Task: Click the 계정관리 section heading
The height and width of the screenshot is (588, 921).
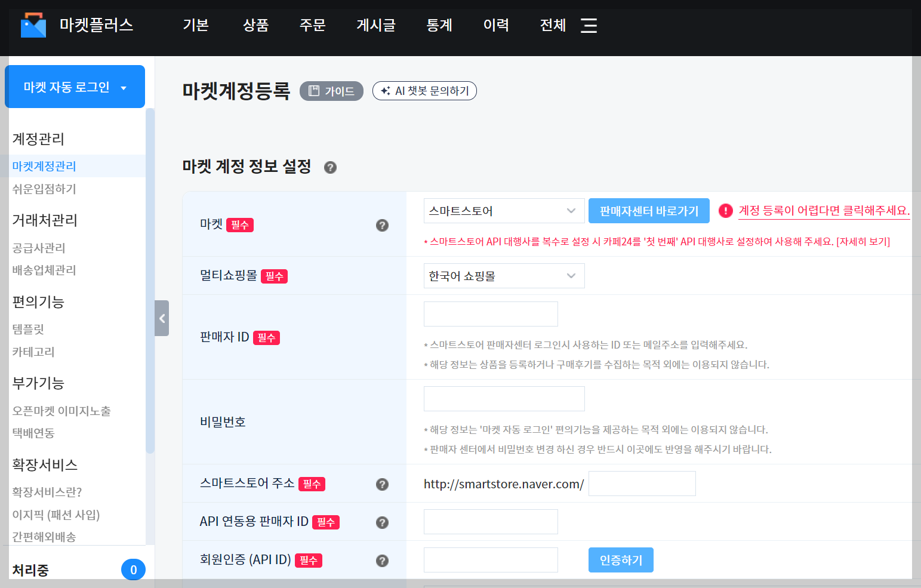Action: [x=38, y=138]
